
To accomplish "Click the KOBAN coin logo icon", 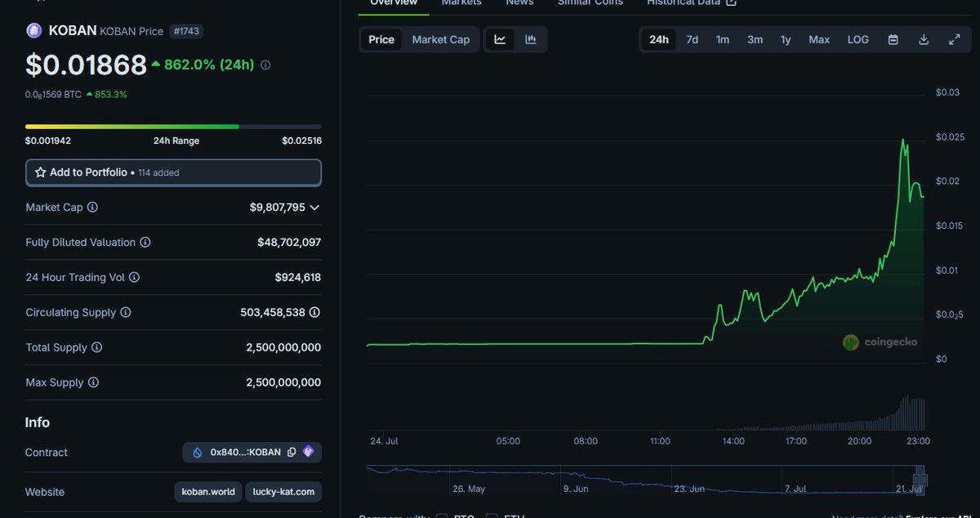I will (x=34, y=31).
